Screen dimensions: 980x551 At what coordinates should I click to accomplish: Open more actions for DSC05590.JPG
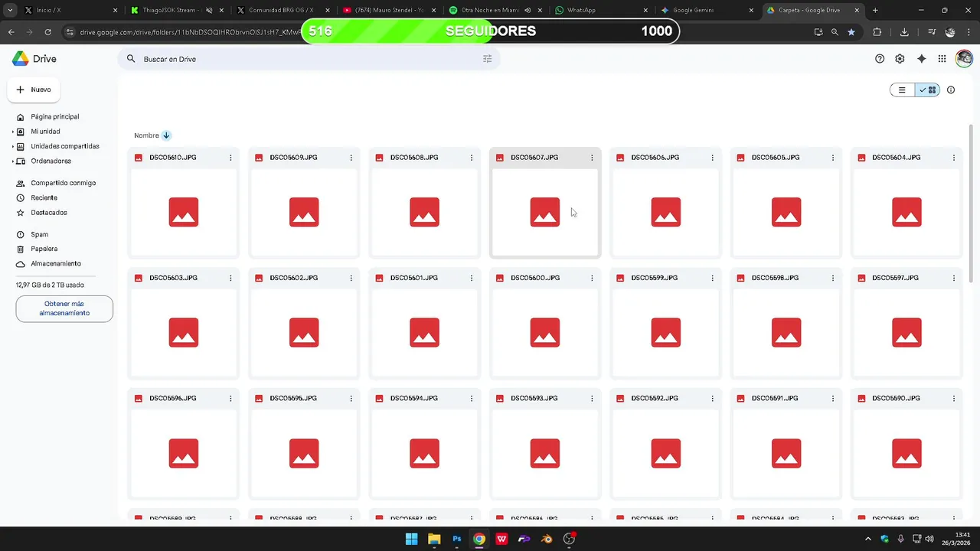[953, 399]
